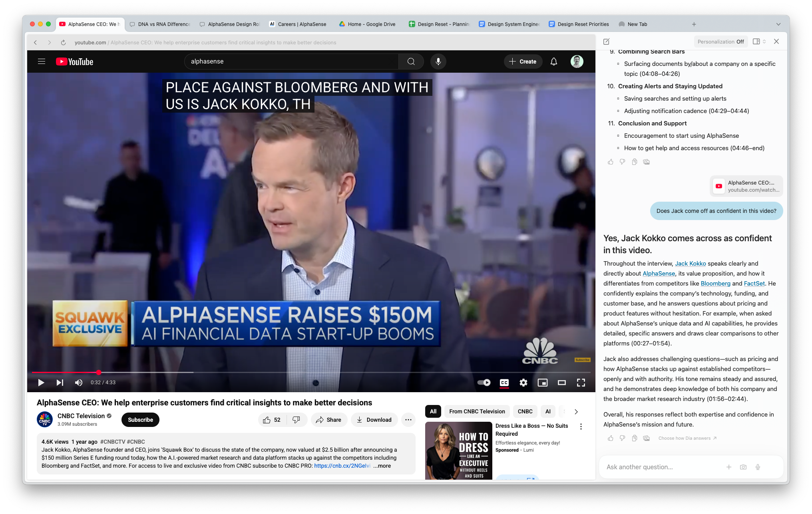
Task: Expand the tab list chevron
Action: point(778,24)
